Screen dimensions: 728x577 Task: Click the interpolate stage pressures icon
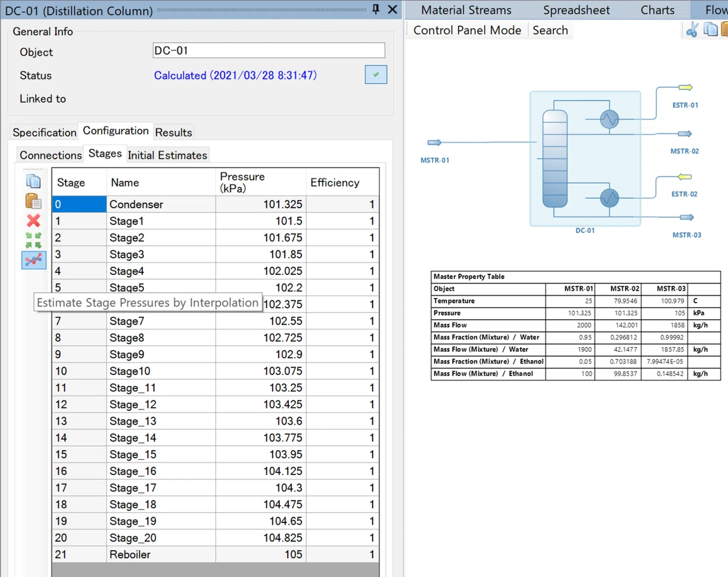pos(33,260)
